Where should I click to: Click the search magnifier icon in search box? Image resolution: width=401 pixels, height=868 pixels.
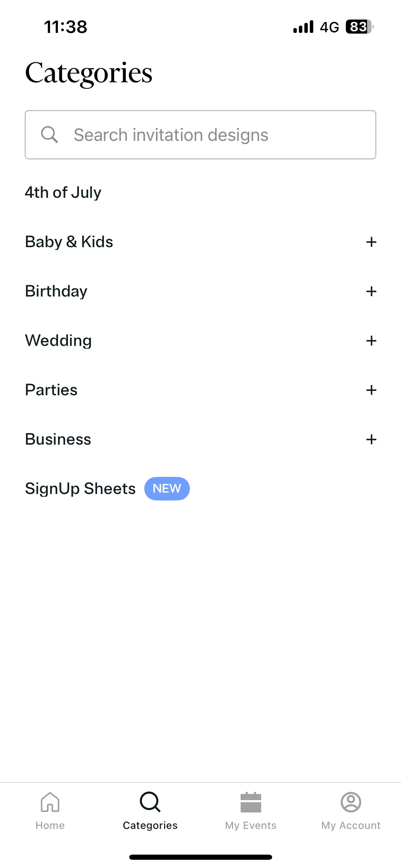pos(49,134)
